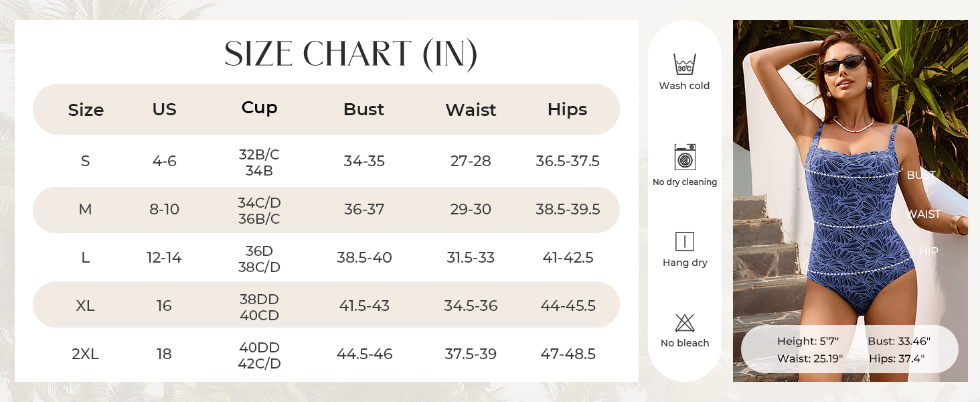Click the M row bust value 36-37
This screenshot has width=980, height=402.
364,209
